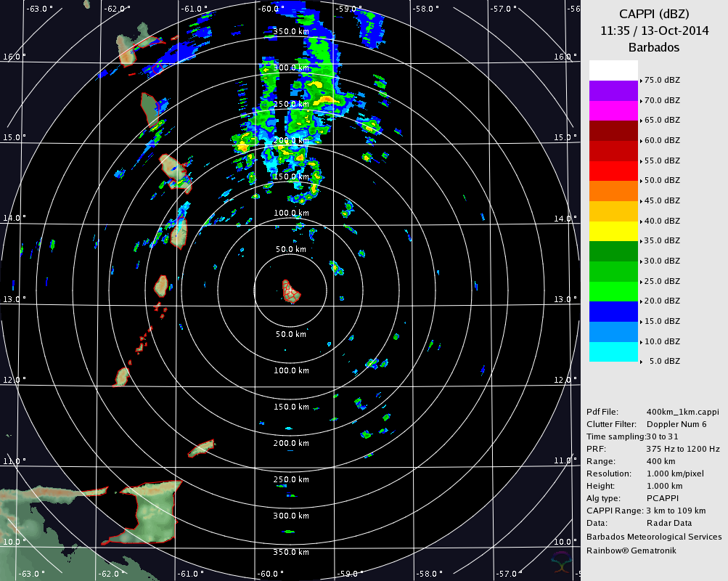
Task: Click the '10.0 dBZ' legend label
Action: click(662, 341)
